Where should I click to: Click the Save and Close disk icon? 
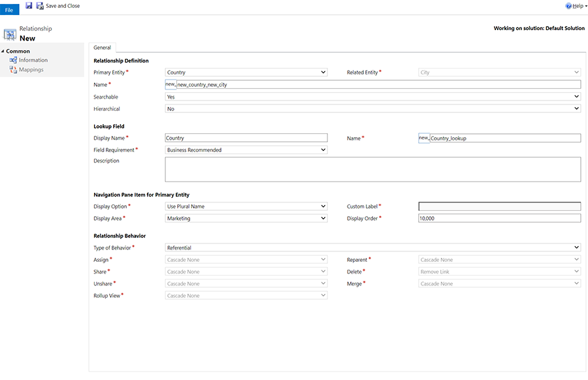point(39,5)
